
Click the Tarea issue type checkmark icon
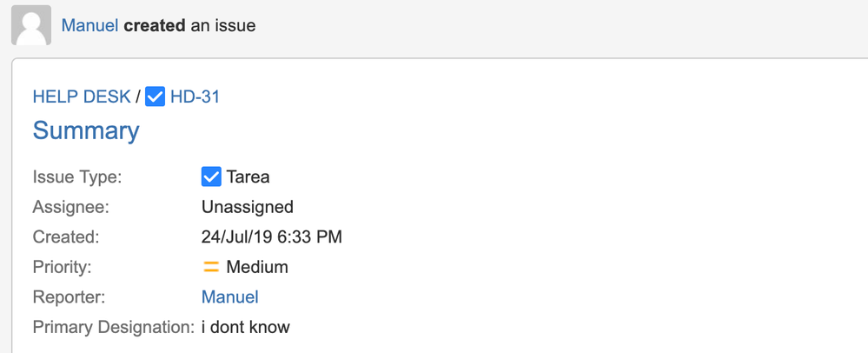tap(211, 177)
